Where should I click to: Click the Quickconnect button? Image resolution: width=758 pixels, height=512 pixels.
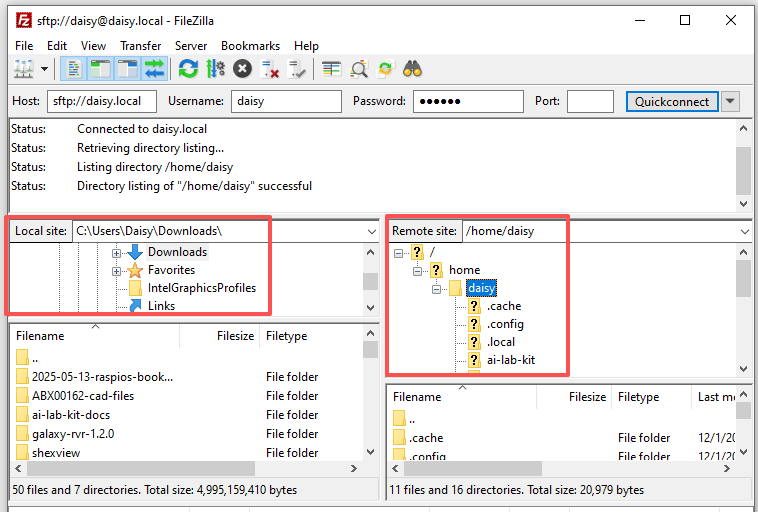pyautogui.click(x=672, y=102)
